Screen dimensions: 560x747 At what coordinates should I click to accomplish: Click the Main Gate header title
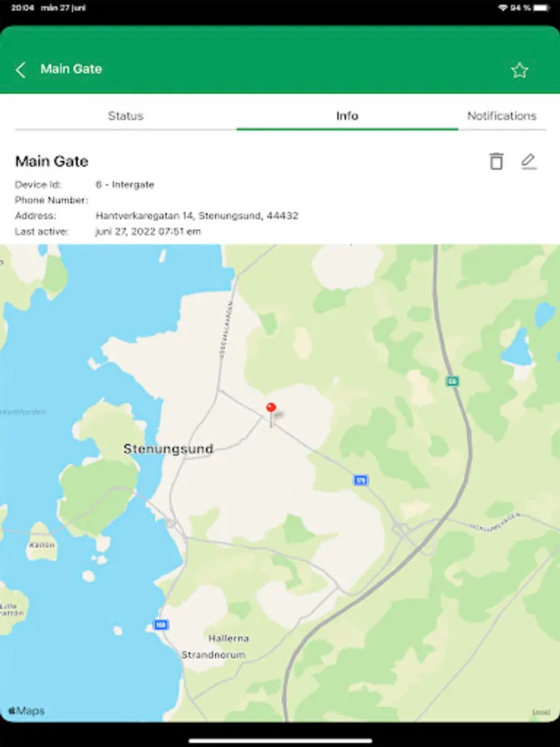click(71, 69)
